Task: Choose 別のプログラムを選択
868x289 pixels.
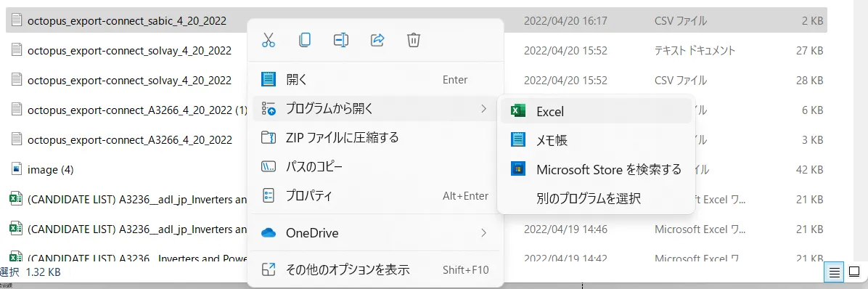Action: click(x=596, y=198)
